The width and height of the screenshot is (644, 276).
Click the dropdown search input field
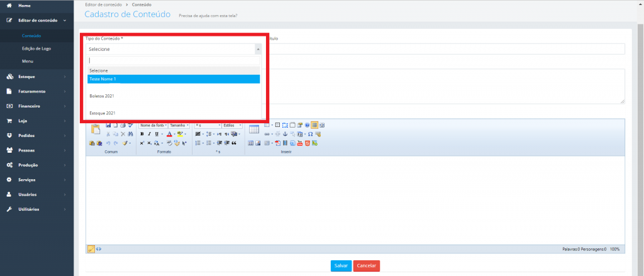coord(174,60)
